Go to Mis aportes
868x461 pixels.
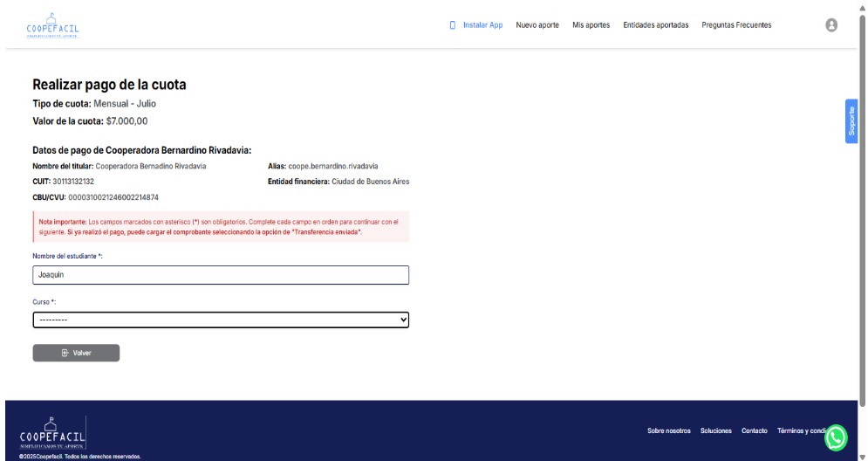point(591,25)
